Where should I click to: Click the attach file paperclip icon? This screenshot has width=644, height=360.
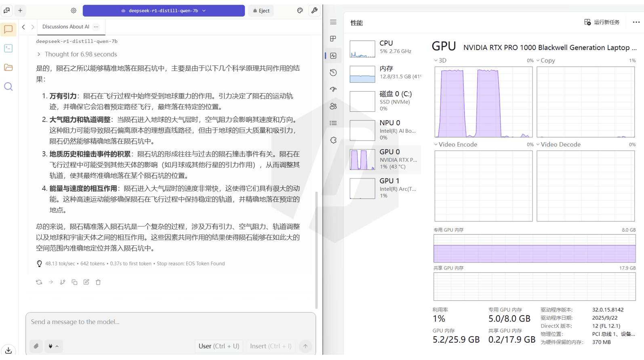(36, 346)
